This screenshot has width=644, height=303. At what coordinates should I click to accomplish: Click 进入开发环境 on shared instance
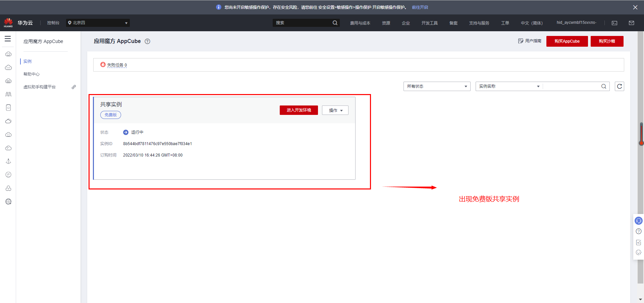tap(299, 110)
